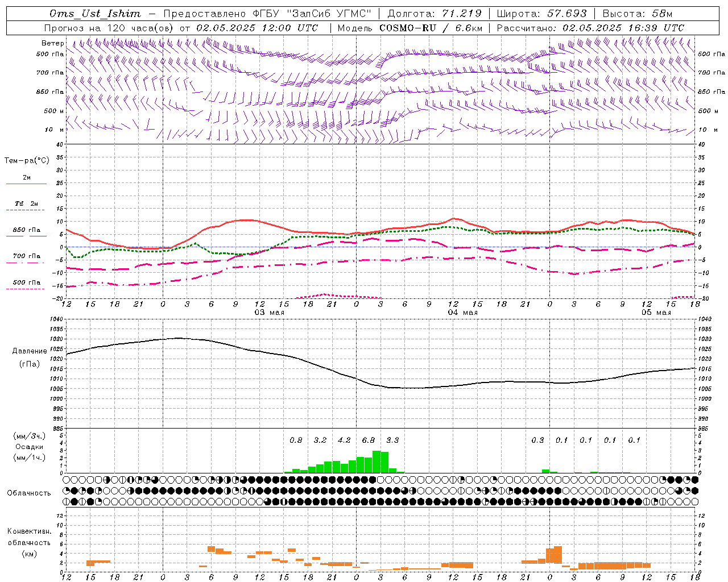Click the Тем-ра(°C) panel label
The height and width of the screenshot is (582, 728).
(x=27, y=161)
